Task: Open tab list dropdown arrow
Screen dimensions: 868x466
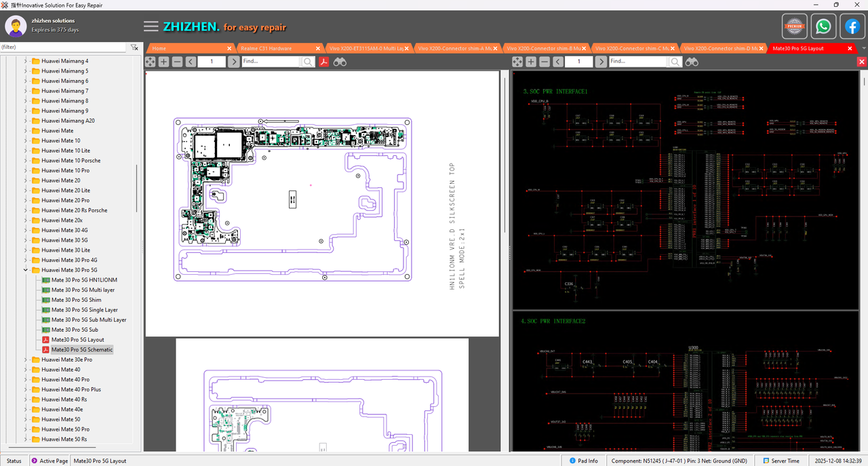Action: pyautogui.click(x=863, y=49)
